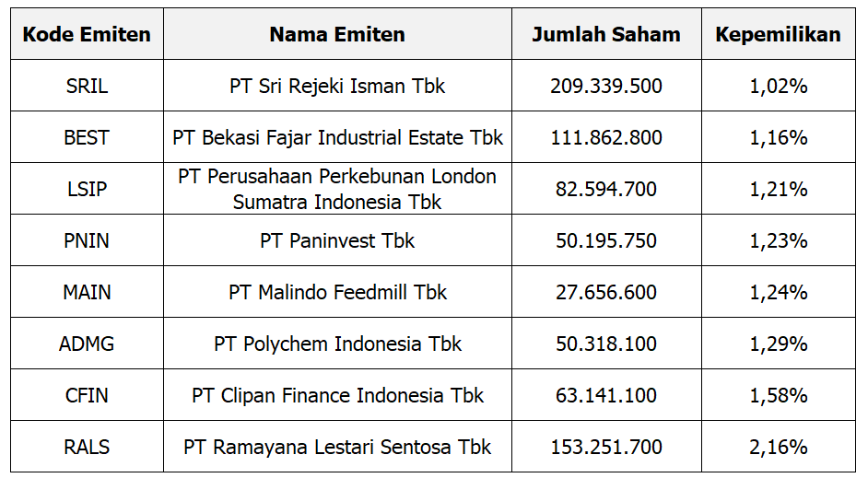Screen dimensions: 868x478
Task: Select the PT Sri Rejeki Isman Tbk cell
Action: pos(337,87)
